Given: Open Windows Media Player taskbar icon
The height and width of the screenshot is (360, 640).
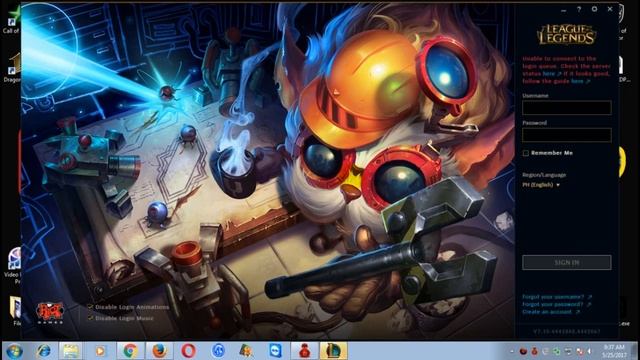Looking at the screenshot, I should (x=100, y=351).
